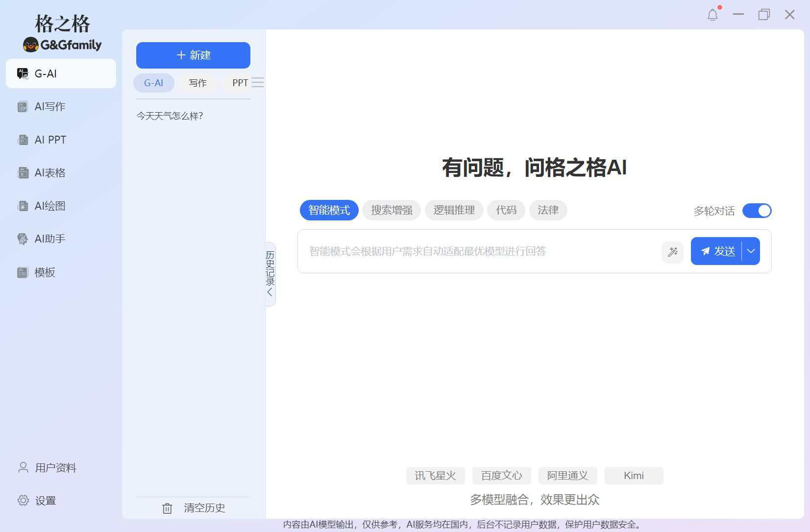Open the AI绘图 drawing tool
This screenshot has height=532, width=810.
point(23,206)
